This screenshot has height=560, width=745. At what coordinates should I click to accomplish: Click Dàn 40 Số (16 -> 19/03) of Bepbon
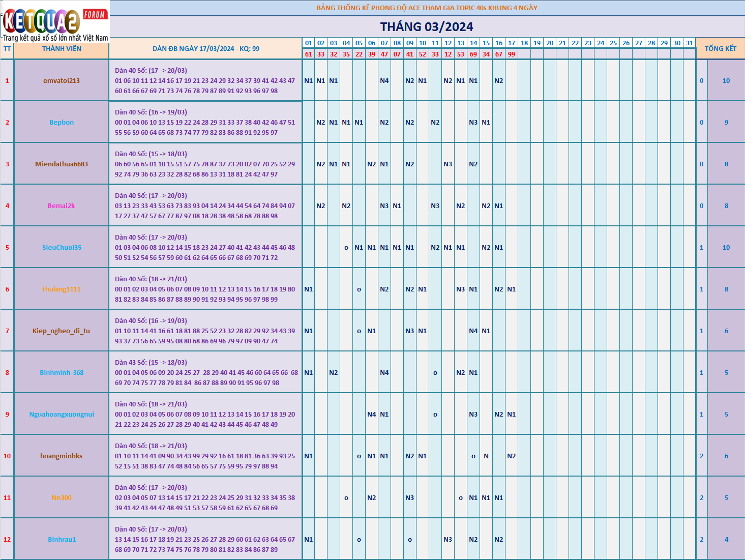pos(151,112)
